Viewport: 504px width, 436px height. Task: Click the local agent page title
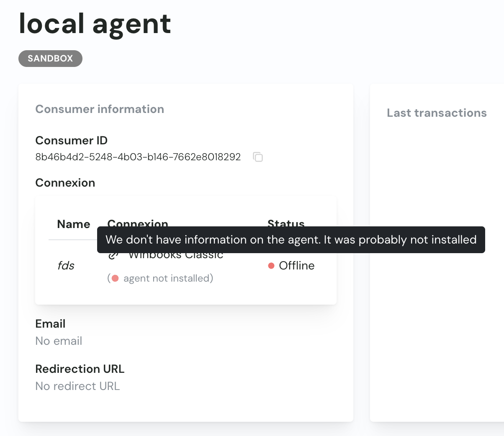point(95,24)
